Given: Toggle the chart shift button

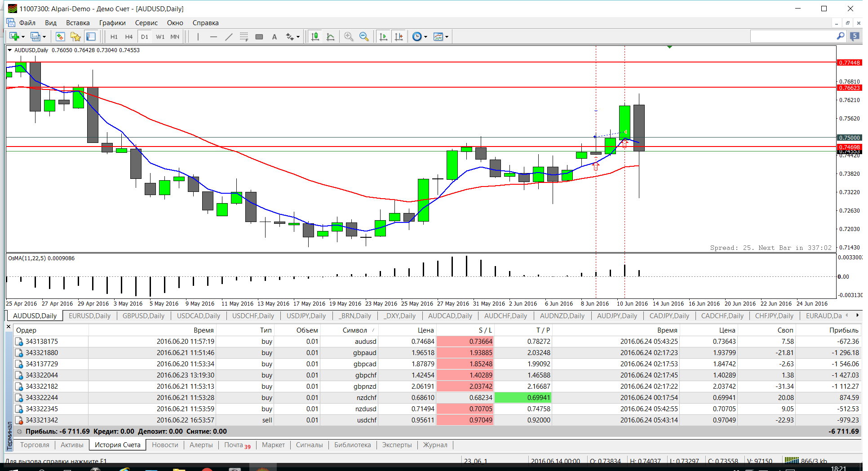Looking at the screenshot, I should pyautogui.click(x=399, y=37).
